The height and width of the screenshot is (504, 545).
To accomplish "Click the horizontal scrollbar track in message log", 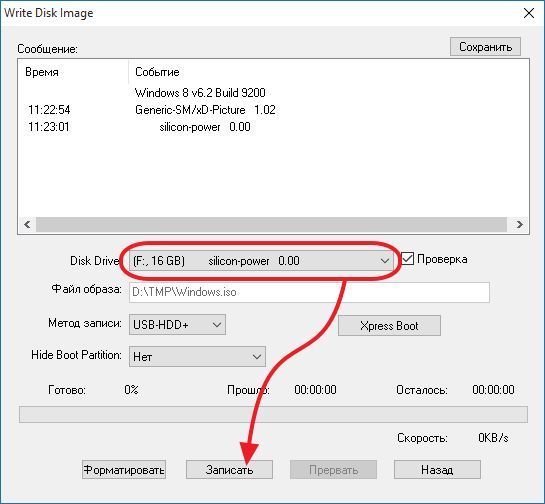I will [x=271, y=225].
